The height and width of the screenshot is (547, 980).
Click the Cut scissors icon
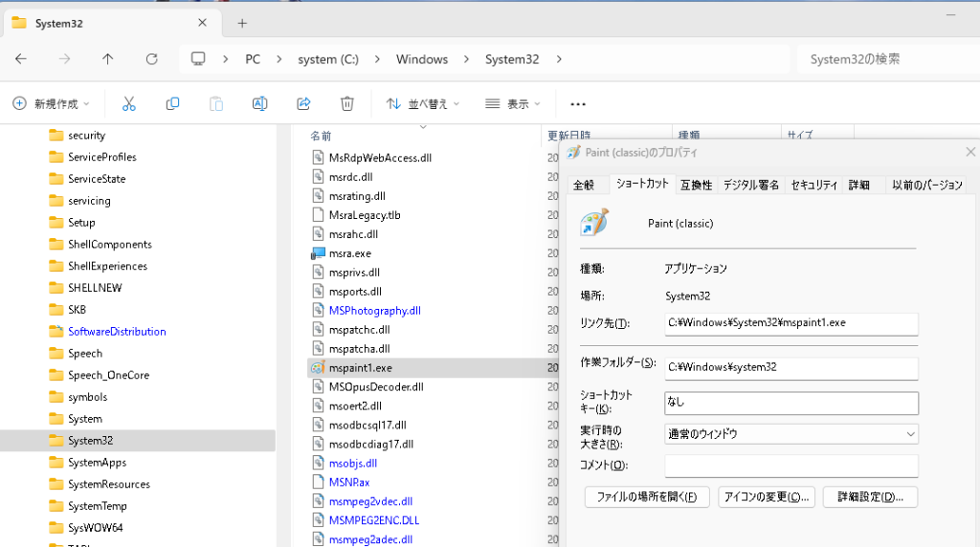tap(129, 103)
